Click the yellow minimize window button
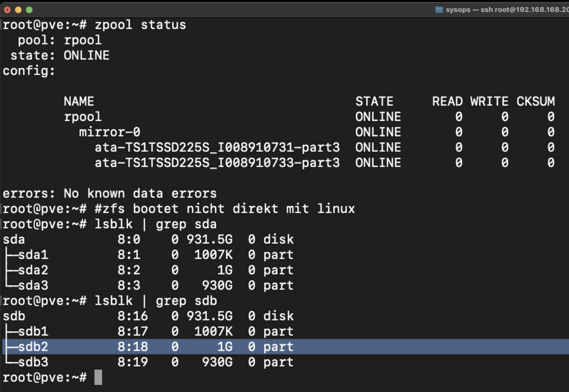 tap(18, 10)
